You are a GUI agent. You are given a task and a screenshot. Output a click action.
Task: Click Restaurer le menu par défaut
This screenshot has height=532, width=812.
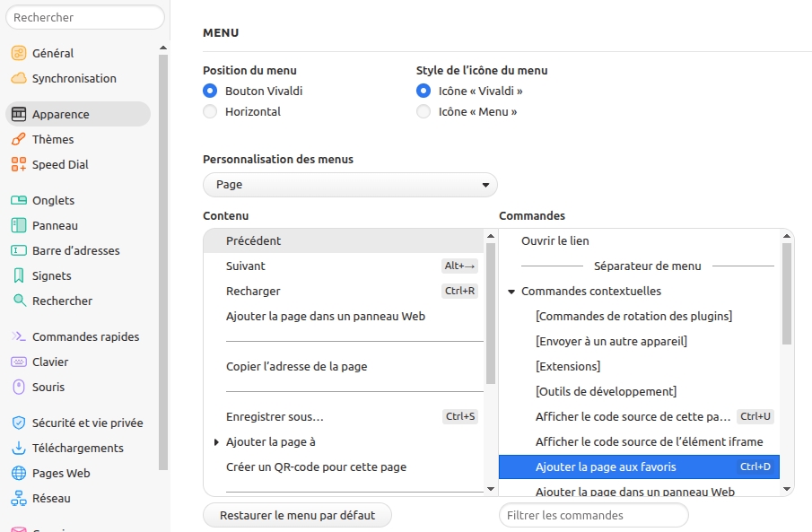point(297,515)
